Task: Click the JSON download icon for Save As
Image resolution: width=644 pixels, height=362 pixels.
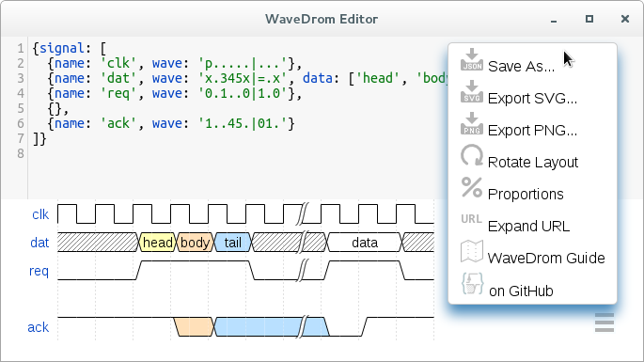Action: coord(472,59)
